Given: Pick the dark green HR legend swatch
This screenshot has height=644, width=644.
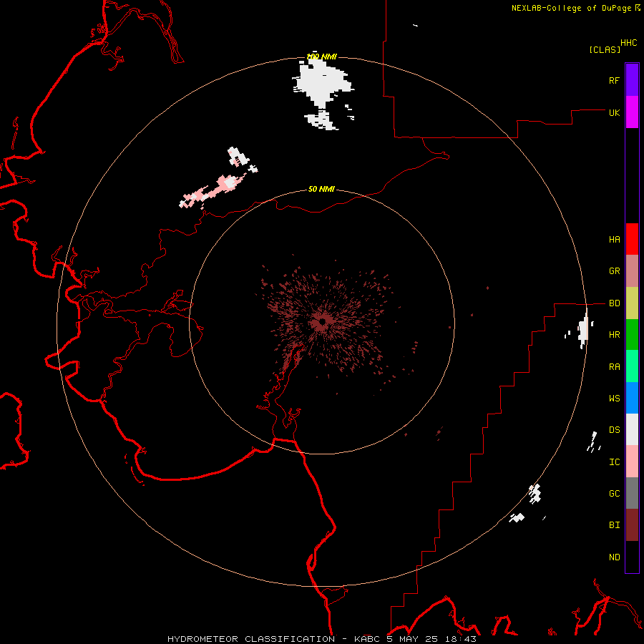Looking at the screenshot, I should tap(632, 335).
